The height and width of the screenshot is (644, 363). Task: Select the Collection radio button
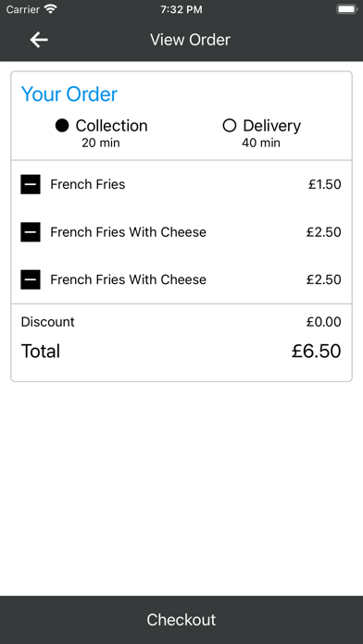tap(62, 126)
